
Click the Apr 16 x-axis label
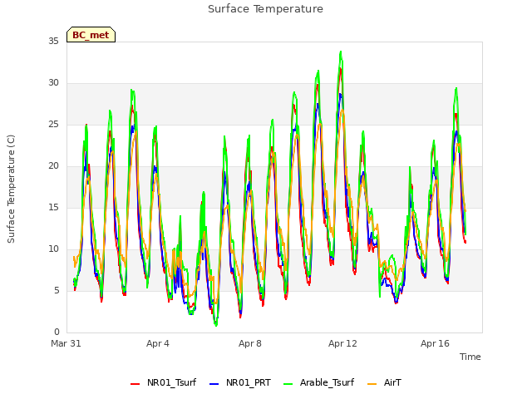pos(435,343)
